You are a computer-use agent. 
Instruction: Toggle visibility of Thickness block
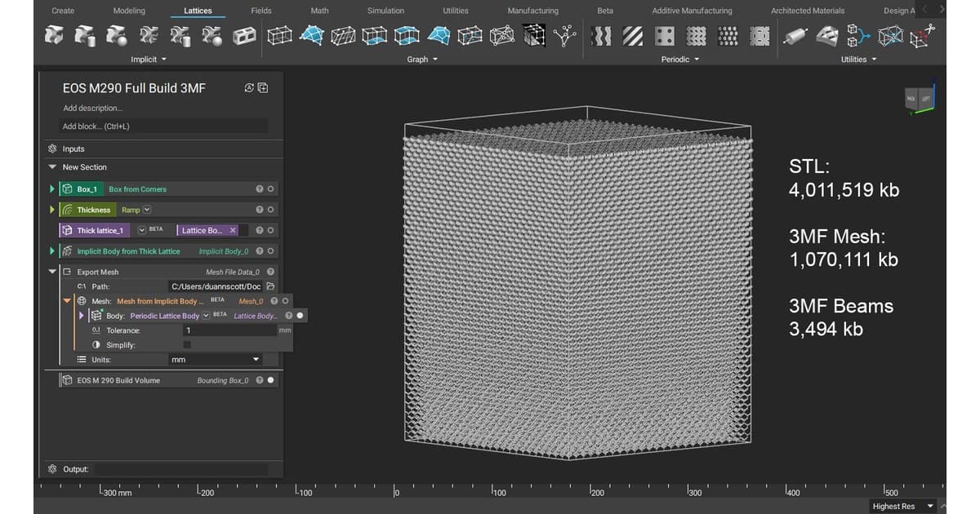point(270,210)
